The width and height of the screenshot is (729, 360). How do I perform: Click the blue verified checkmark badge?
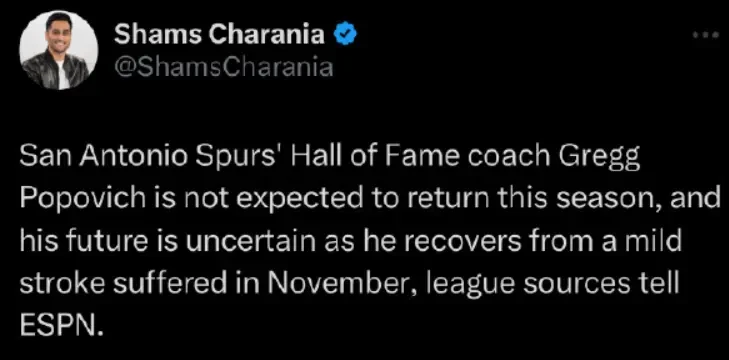345,35
